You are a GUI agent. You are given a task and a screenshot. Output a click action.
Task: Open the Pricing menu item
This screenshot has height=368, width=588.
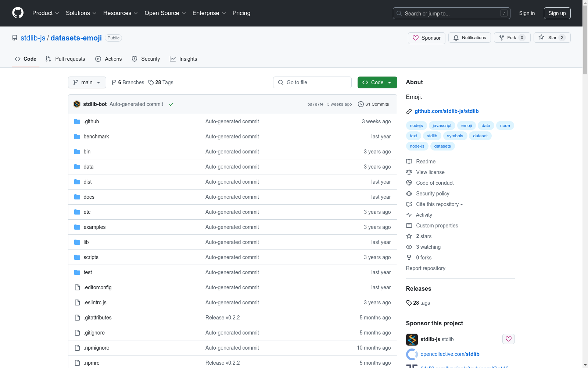[x=241, y=13]
